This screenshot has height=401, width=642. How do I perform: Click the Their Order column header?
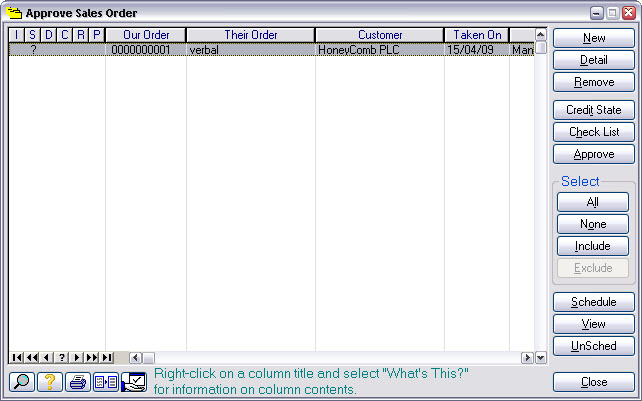click(x=251, y=35)
